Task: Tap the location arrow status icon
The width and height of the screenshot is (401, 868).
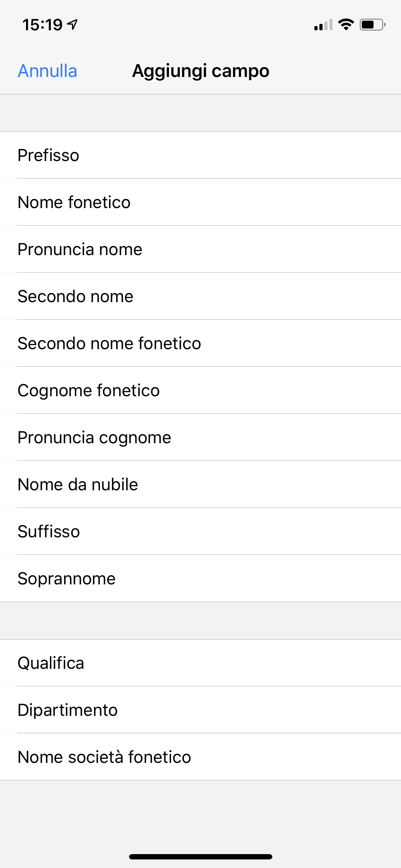Action: click(73, 25)
